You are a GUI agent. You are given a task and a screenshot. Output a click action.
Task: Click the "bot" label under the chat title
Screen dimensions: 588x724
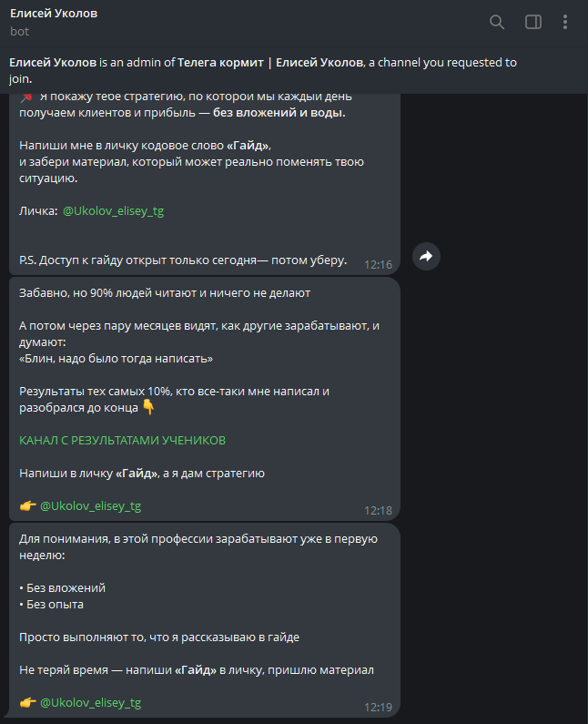(19, 31)
